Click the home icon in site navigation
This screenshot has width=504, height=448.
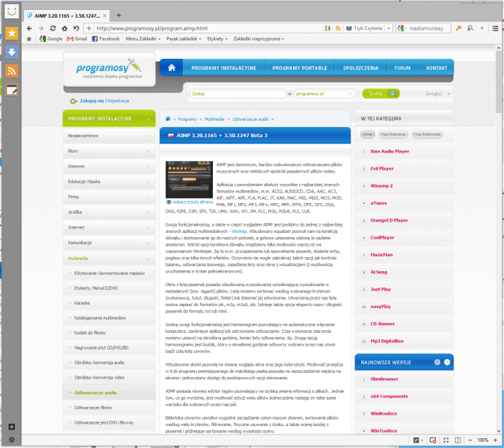(172, 68)
